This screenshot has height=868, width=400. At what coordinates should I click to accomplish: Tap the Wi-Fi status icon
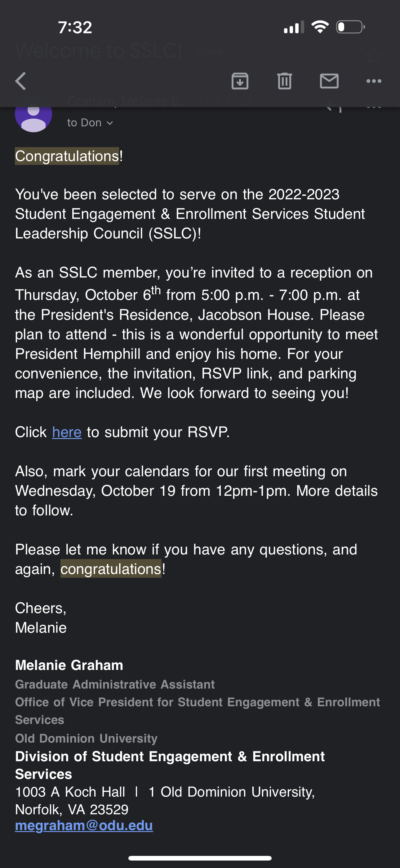[x=320, y=27]
